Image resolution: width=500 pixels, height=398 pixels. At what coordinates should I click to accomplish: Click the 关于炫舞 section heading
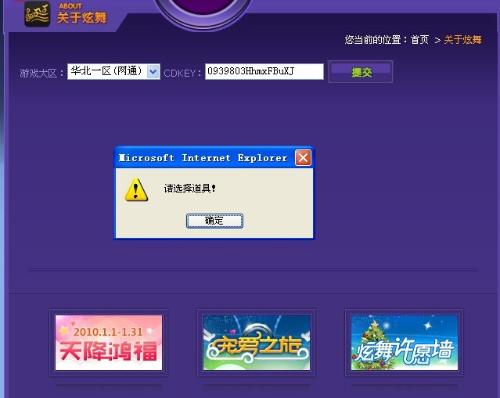pyautogui.click(x=82, y=18)
